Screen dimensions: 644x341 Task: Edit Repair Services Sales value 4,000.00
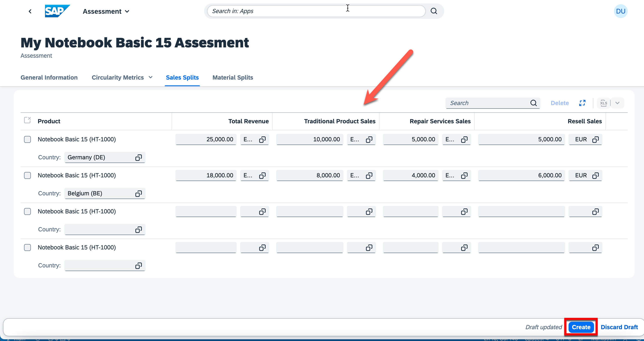coord(411,175)
